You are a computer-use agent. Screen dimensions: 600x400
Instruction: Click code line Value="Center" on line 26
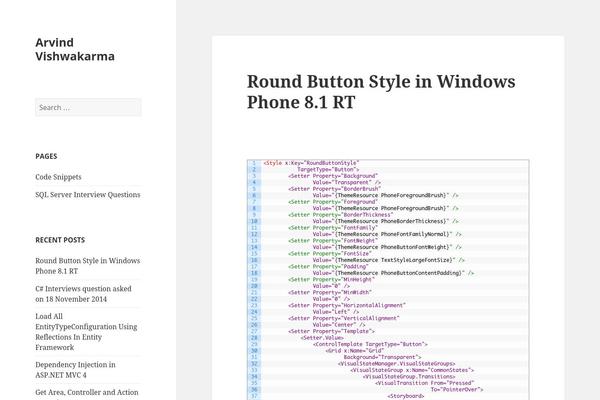pos(339,325)
